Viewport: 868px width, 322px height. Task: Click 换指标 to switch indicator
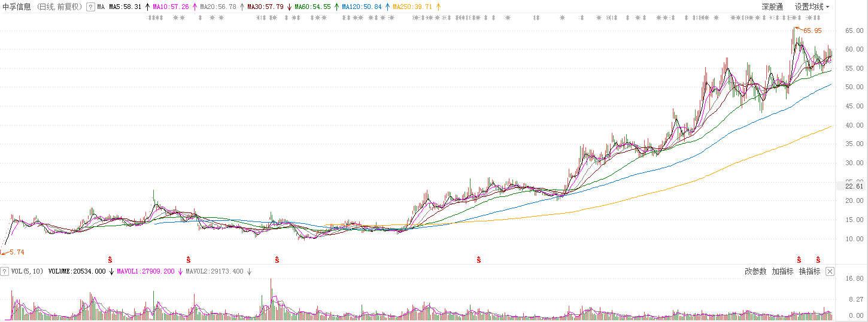tap(810, 272)
